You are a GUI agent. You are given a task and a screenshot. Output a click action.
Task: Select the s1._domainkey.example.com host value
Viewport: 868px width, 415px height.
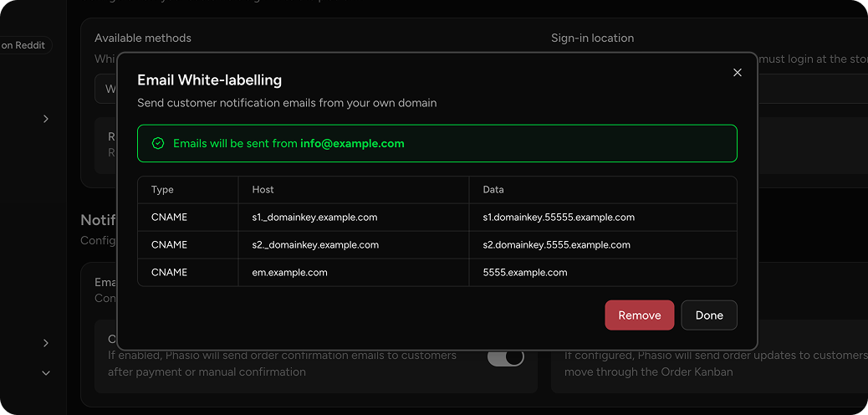pyautogui.click(x=314, y=218)
